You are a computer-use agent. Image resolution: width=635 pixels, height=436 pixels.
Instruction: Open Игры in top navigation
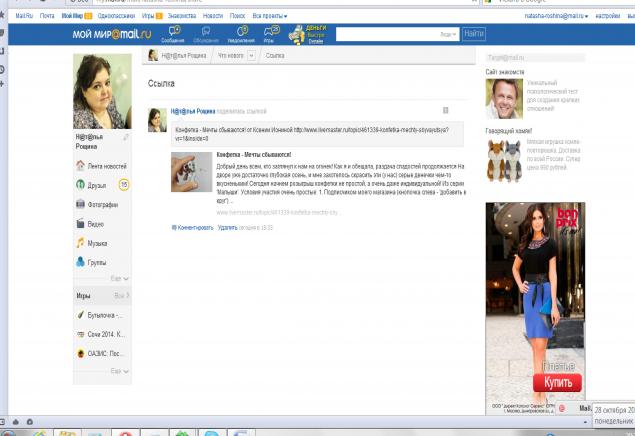point(148,16)
